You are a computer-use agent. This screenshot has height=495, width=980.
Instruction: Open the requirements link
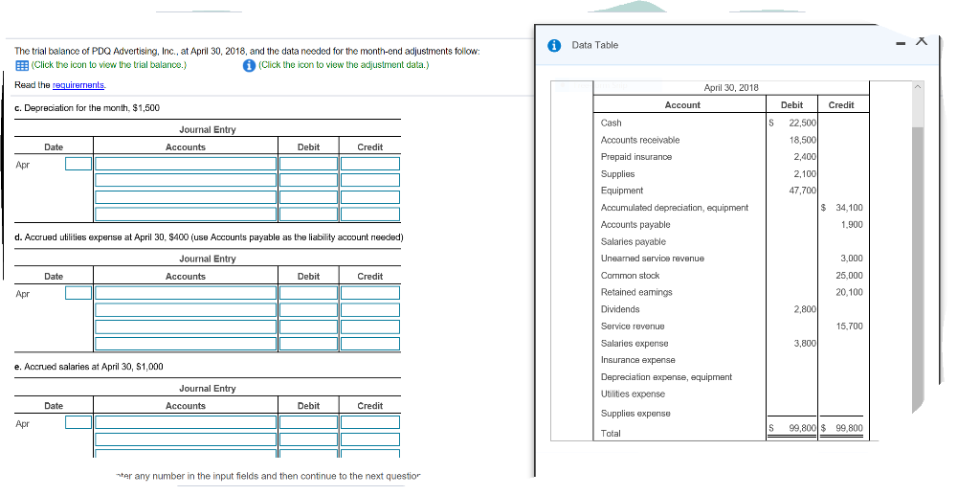tap(78, 85)
